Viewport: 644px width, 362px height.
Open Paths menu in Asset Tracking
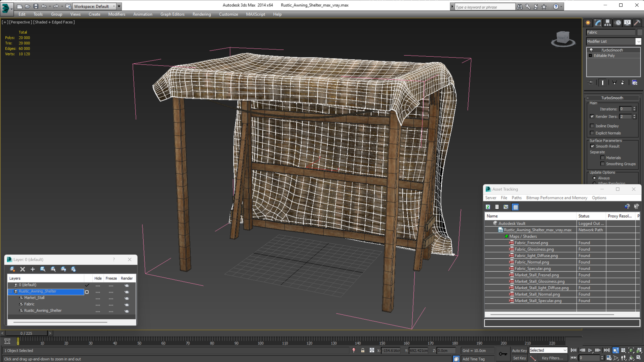click(516, 198)
